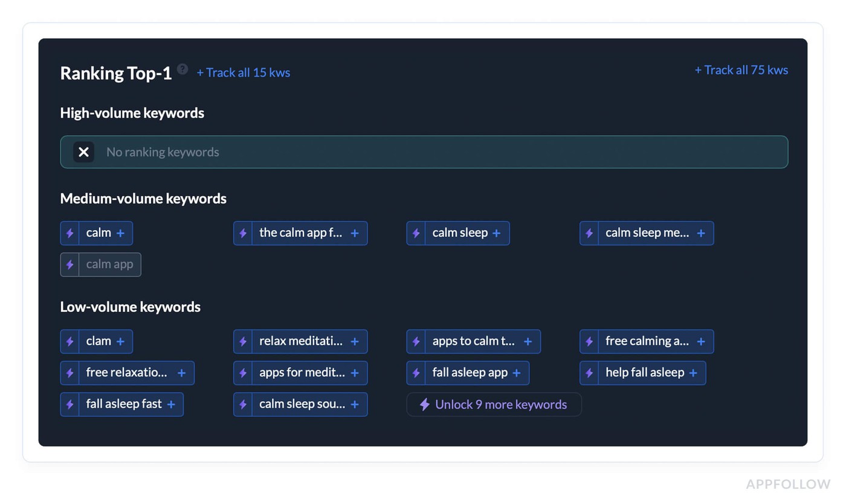Click the plus icon on fall asleep app
846x504 pixels.
[x=517, y=373]
